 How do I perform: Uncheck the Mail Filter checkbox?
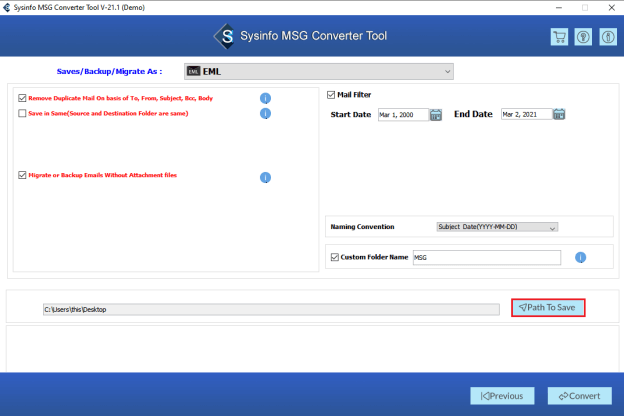[x=331, y=95]
